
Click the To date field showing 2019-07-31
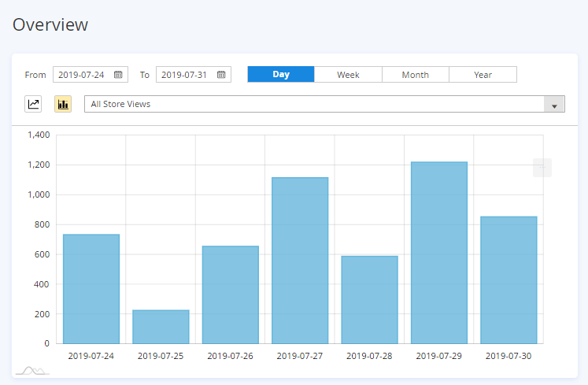pos(187,75)
